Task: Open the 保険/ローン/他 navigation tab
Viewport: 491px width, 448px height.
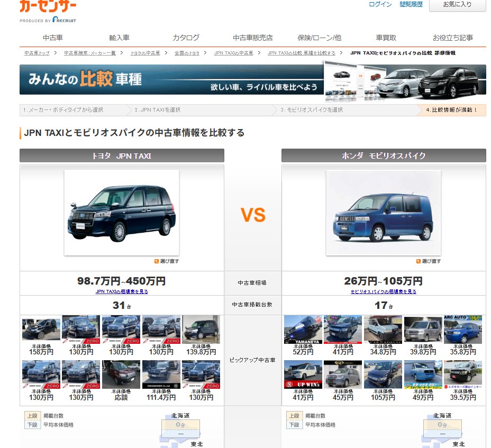Action: tap(320, 38)
